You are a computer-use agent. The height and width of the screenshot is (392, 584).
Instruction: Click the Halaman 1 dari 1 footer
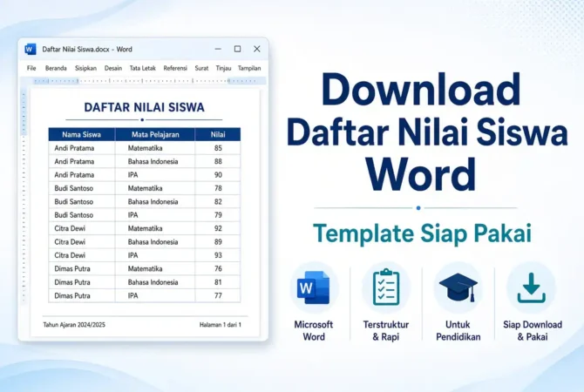click(x=221, y=325)
